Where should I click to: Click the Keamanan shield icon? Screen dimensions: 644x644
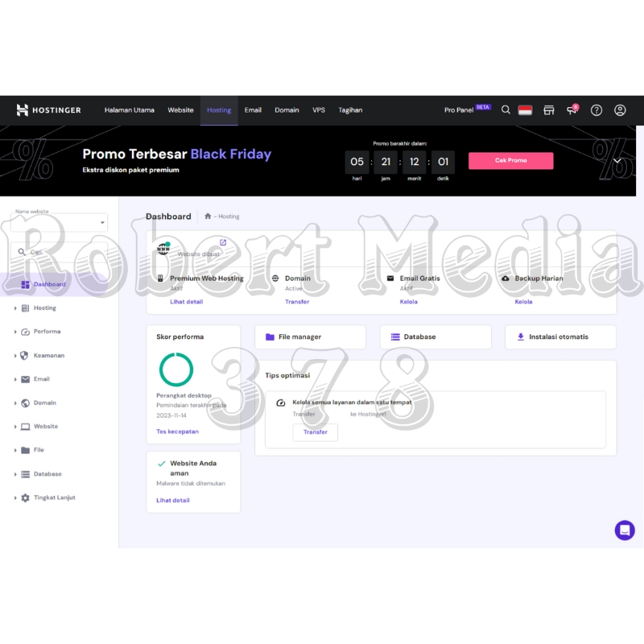(x=25, y=355)
